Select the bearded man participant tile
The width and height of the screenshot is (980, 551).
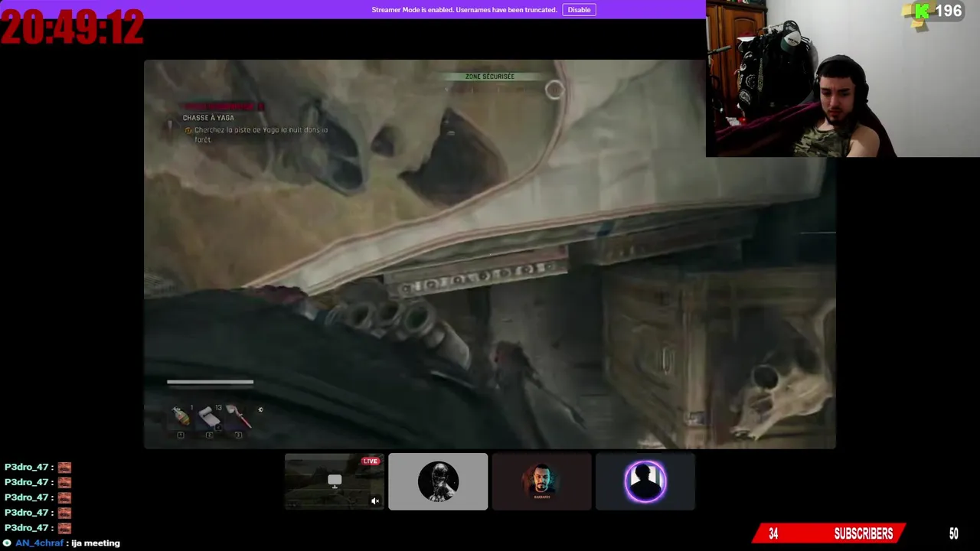[x=541, y=481]
